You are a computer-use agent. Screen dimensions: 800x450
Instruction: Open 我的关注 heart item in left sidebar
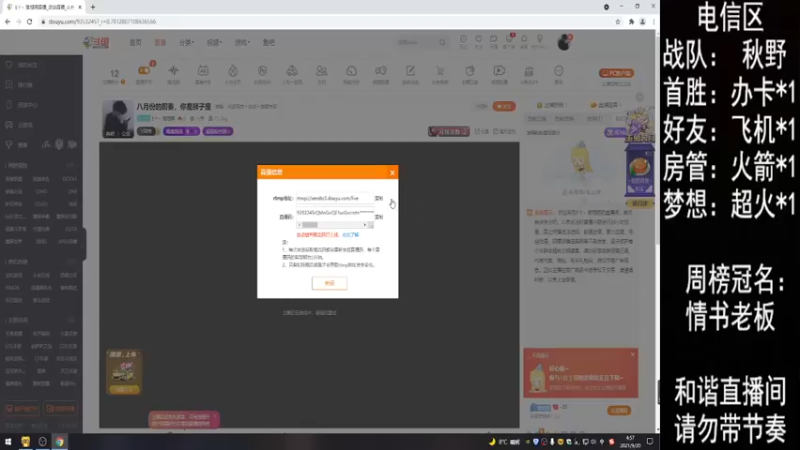[x=22, y=65]
